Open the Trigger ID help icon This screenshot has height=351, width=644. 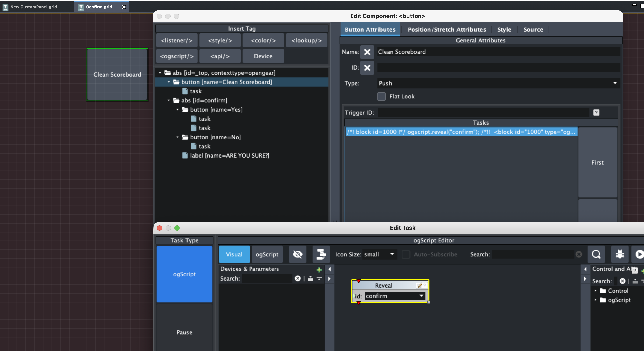(596, 112)
